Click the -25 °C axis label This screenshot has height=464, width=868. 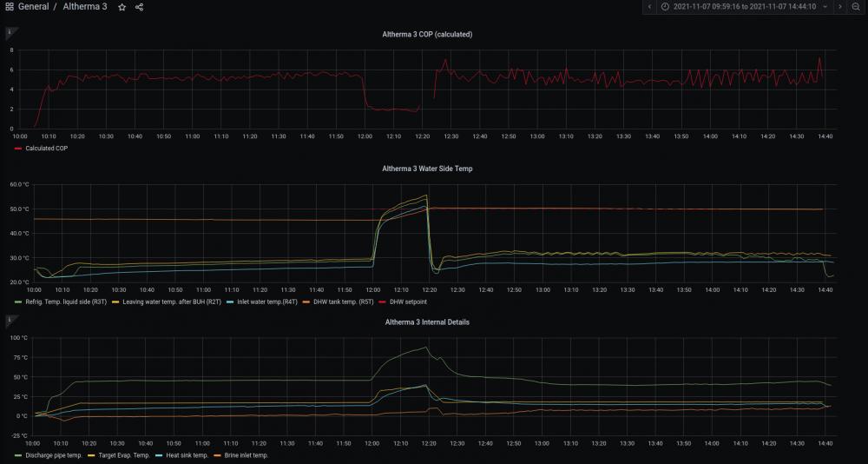point(19,435)
